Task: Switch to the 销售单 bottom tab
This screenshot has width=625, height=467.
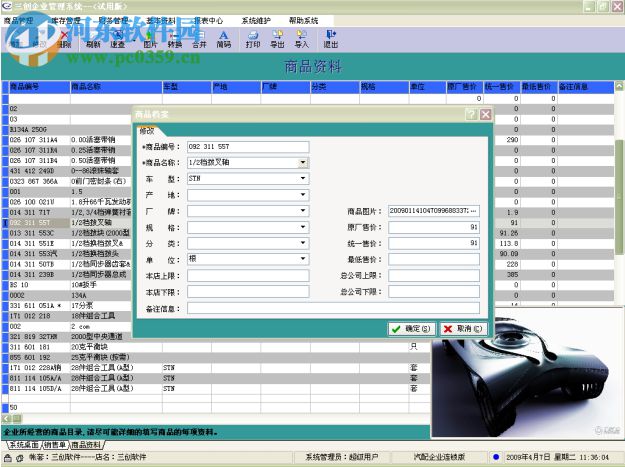Action: (55, 445)
